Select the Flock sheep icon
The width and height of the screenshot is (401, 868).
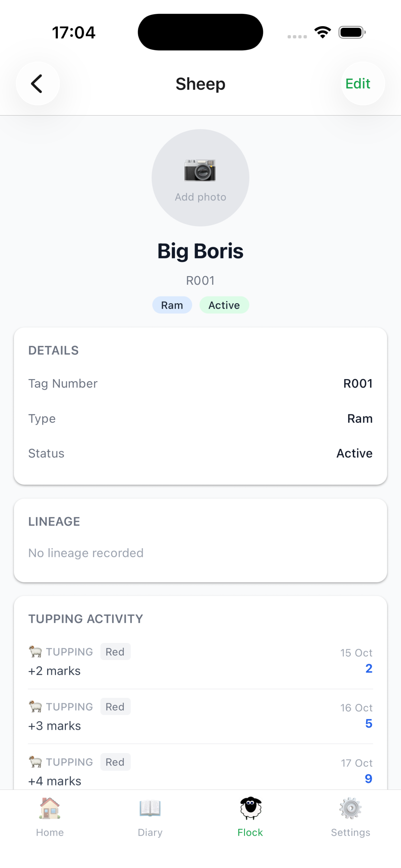coord(250,808)
